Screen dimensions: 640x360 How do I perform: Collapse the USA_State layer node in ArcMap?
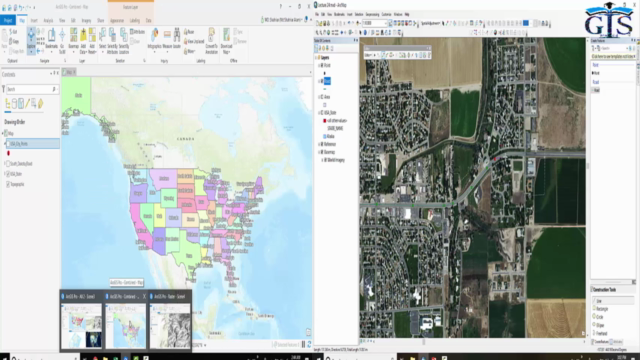[319, 113]
